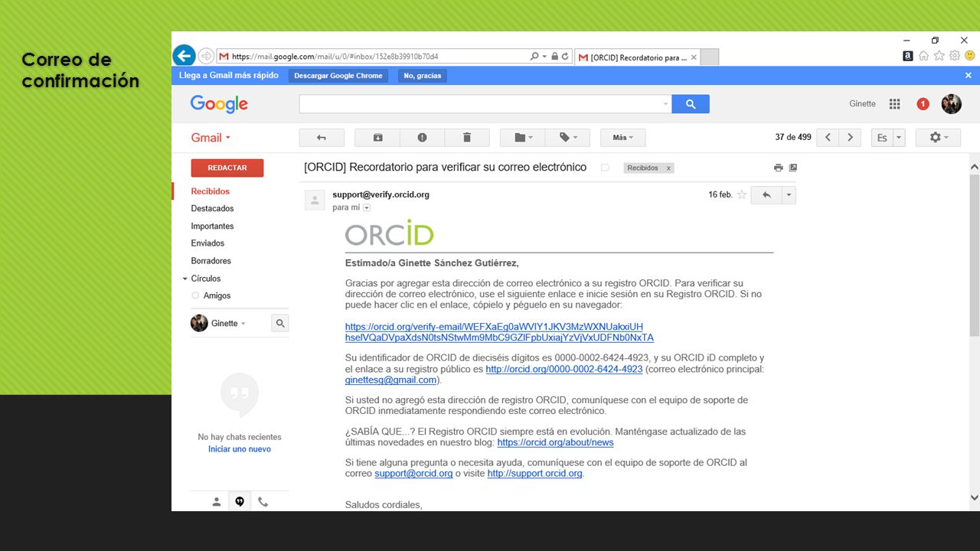980x551 pixels.
Task: Click the 'Descargar Google Chrome' button
Action: tap(338, 76)
